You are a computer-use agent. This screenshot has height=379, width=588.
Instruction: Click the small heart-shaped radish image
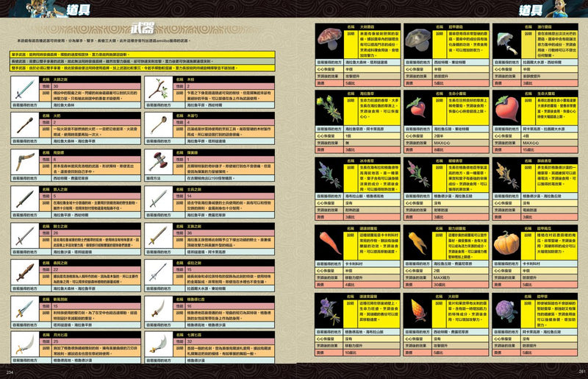click(417, 107)
